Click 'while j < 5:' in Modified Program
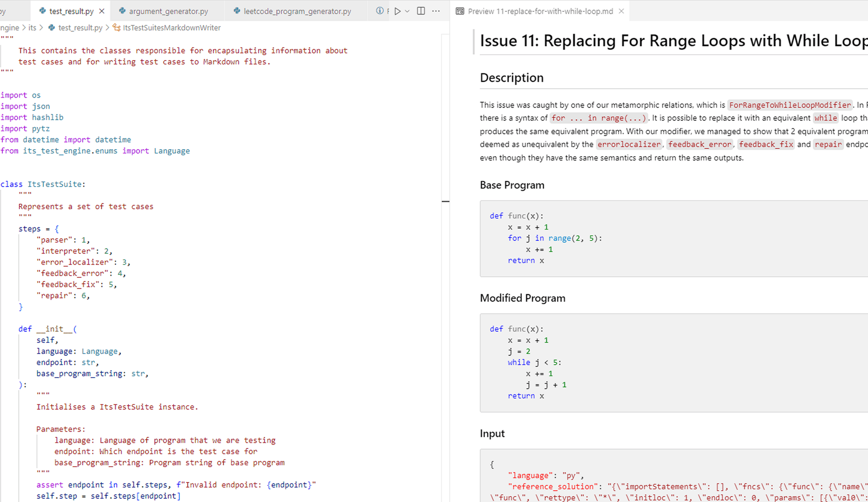 click(534, 362)
